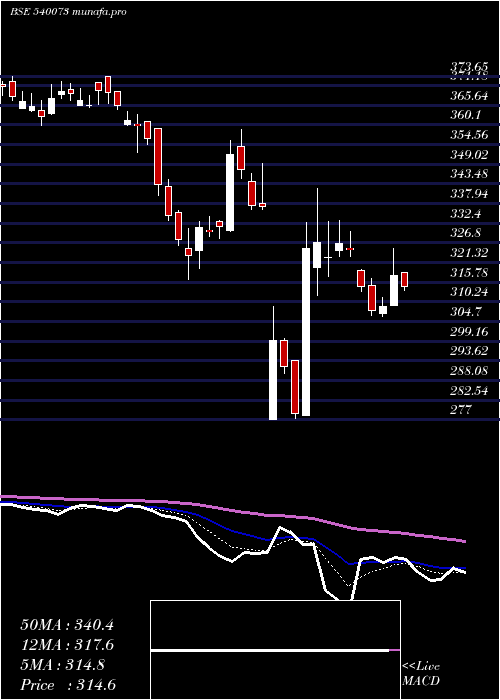This screenshot has width=500, height=700.
Task: Select the 373.65 price axis label
Action: pos(470,67)
